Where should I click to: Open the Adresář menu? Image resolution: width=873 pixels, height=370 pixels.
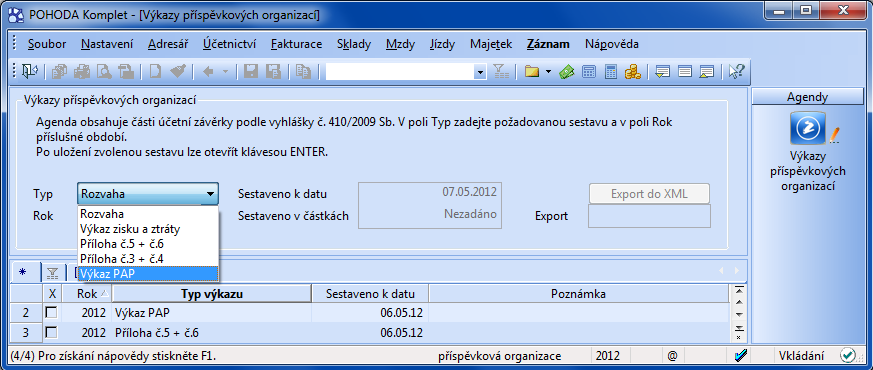(x=168, y=44)
